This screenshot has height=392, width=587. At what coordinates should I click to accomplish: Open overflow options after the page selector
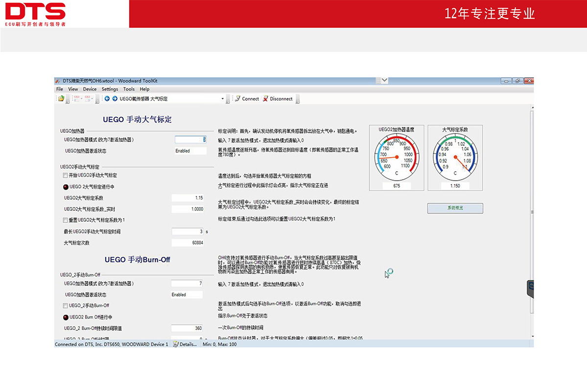point(228,99)
